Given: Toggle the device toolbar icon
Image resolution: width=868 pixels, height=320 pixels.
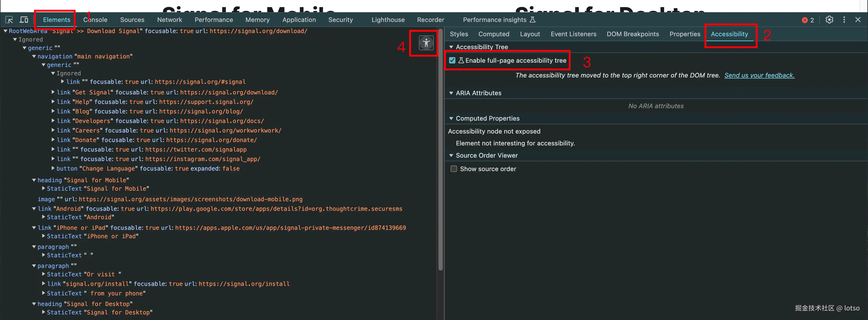Looking at the screenshot, I should pos(24,20).
